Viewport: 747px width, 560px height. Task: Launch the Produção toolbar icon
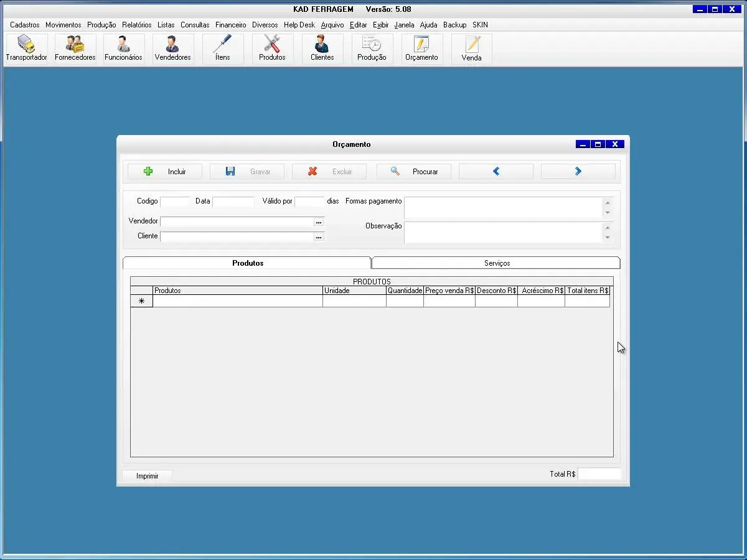point(372,49)
